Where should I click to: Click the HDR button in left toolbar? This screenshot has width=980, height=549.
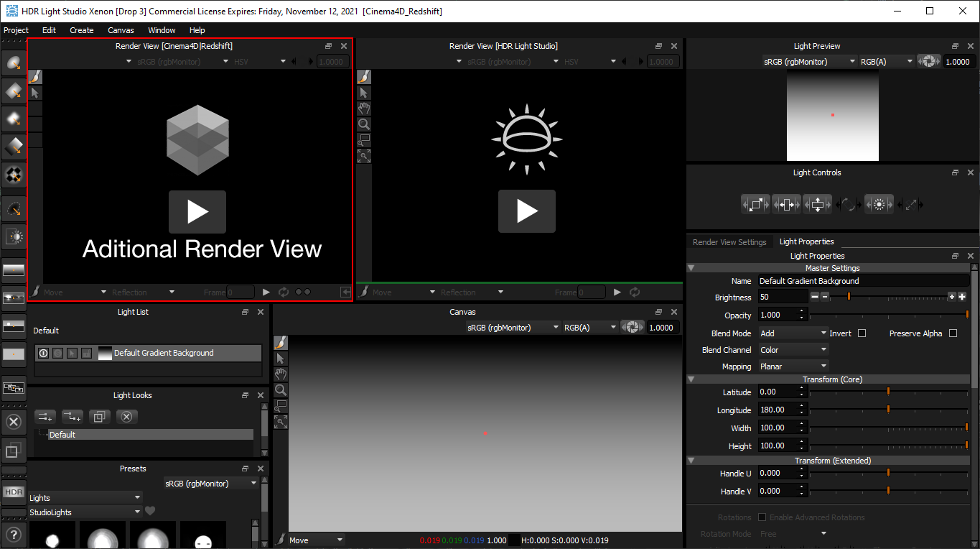point(14,492)
